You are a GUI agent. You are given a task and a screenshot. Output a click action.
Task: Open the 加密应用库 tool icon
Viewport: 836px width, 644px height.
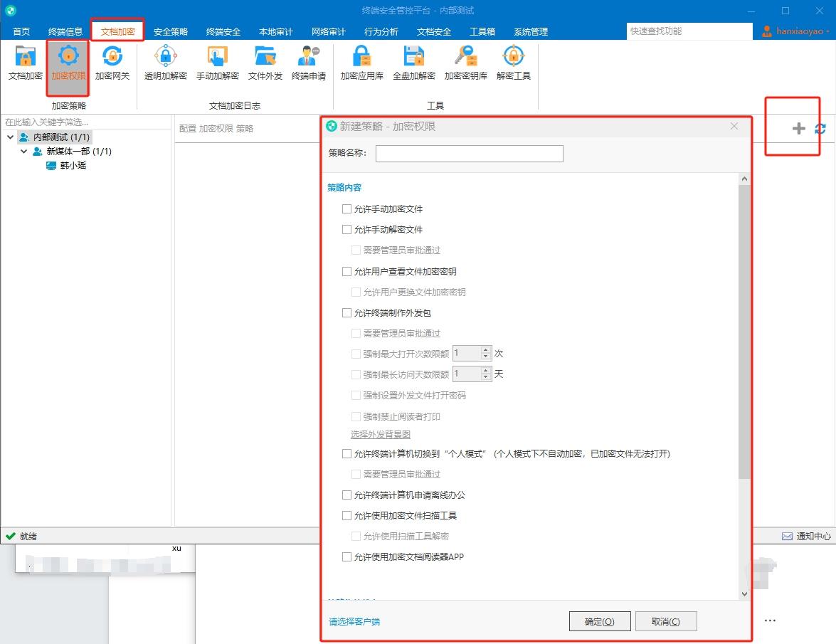(362, 63)
